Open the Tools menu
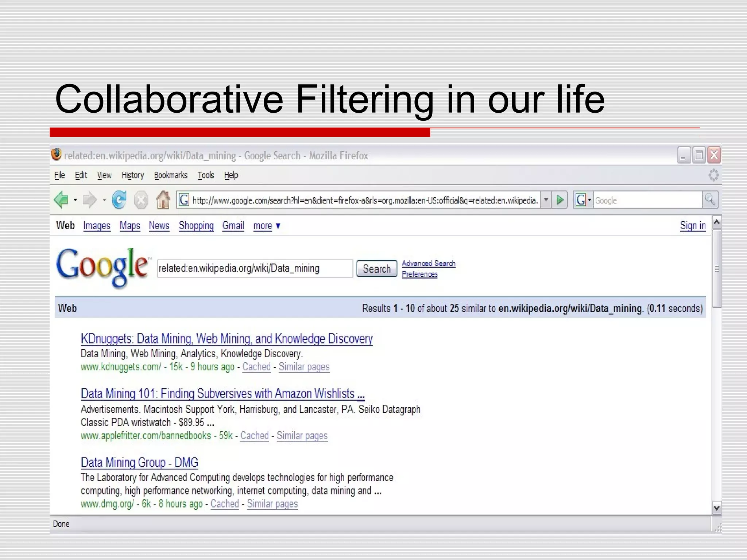Viewport: 747px width, 560px height. point(206,175)
